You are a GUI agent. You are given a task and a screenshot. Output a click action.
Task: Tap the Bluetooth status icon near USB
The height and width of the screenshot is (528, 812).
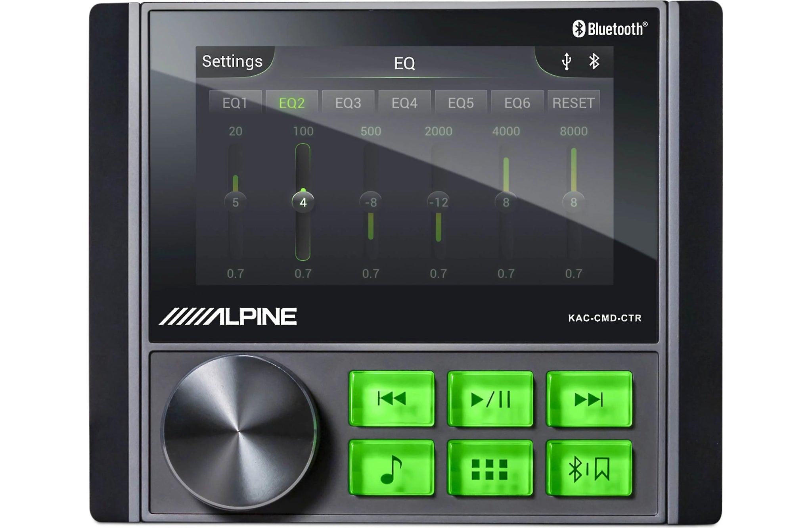594,62
